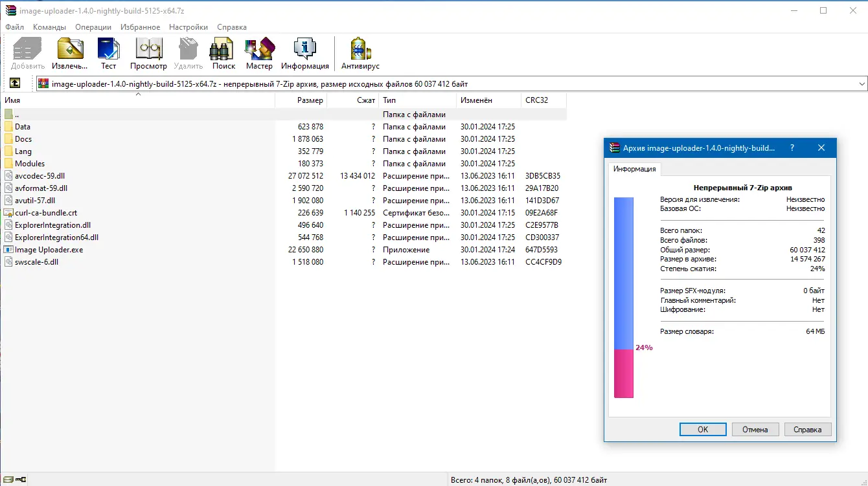The image size is (868, 486).
Task: Select the ExplorerIntegration64.dll file name
Action: pos(56,237)
